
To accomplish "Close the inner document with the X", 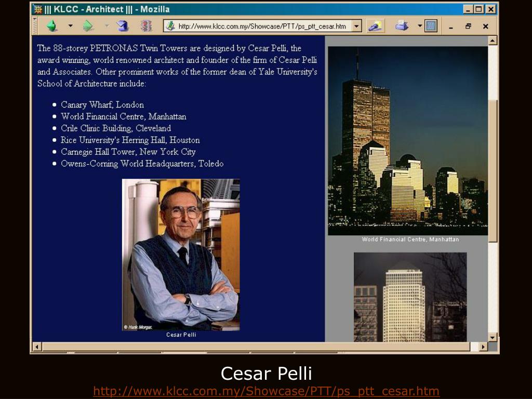I will (486, 26).
